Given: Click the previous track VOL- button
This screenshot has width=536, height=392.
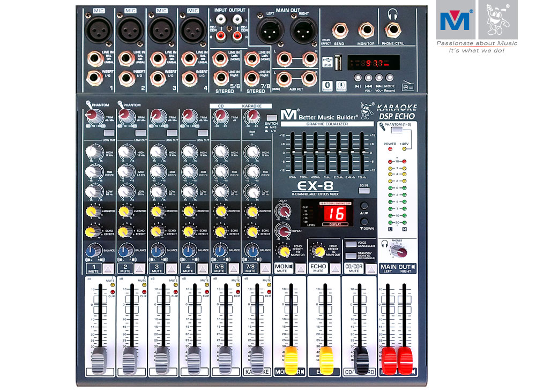Looking at the screenshot, I should point(368,78).
